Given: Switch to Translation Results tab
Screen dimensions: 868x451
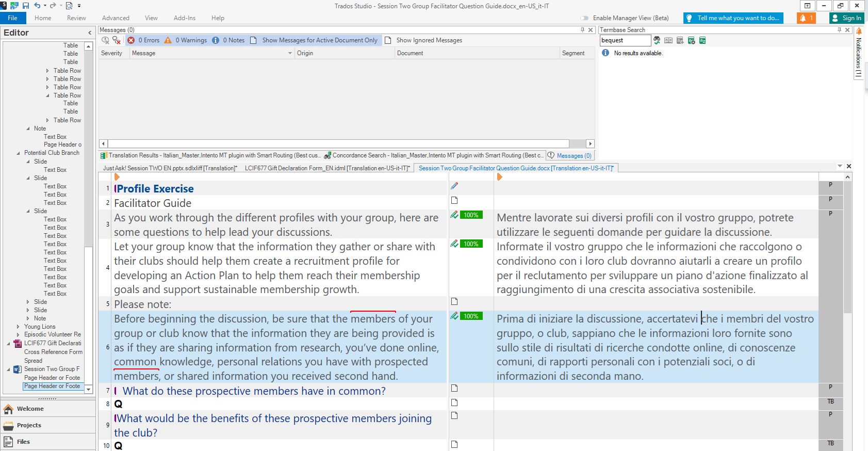Looking at the screenshot, I should click(x=210, y=155).
